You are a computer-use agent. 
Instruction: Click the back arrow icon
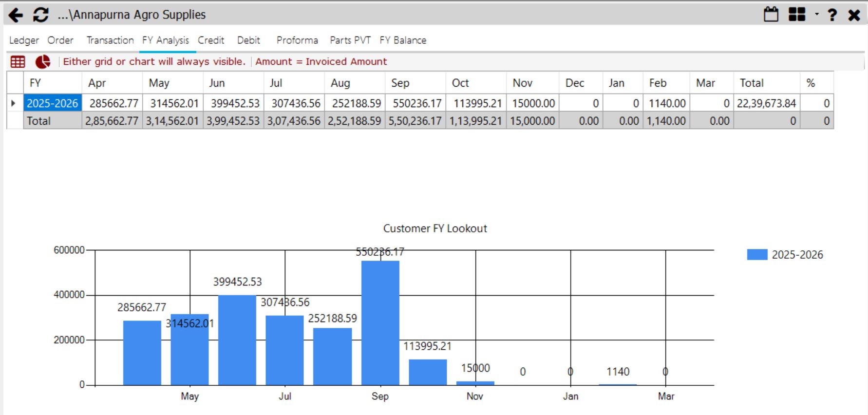pos(16,15)
